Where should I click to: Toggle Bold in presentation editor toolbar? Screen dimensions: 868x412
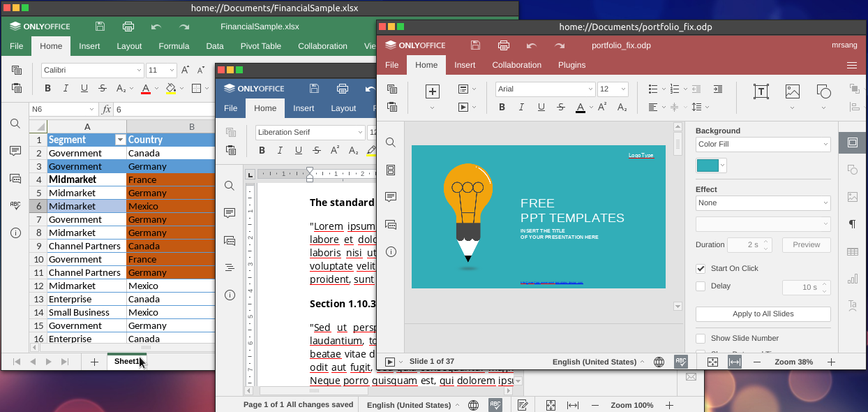point(502,107)
